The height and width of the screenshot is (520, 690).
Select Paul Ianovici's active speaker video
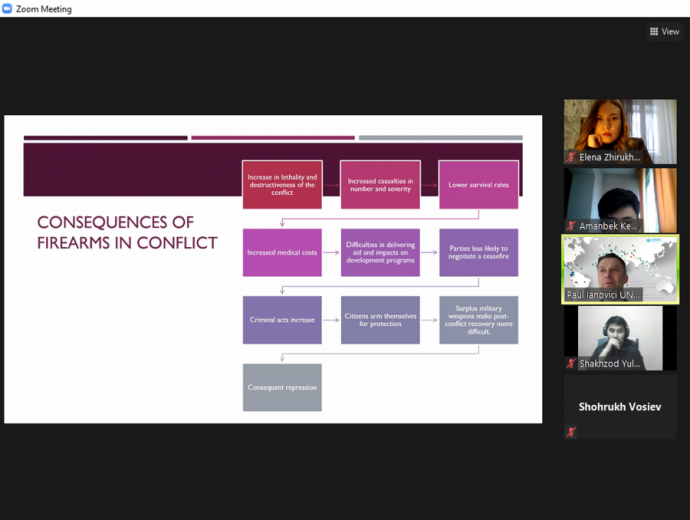620,262
